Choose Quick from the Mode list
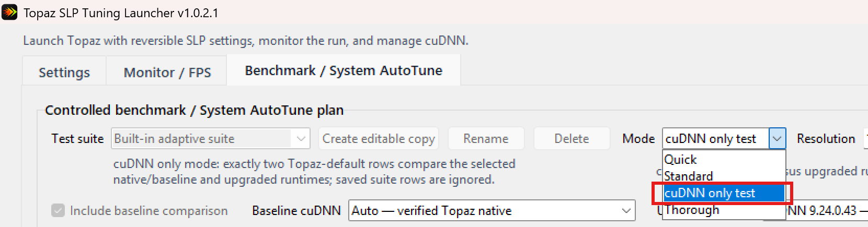This screenshot has height=227, width=868. coord(724,159)
